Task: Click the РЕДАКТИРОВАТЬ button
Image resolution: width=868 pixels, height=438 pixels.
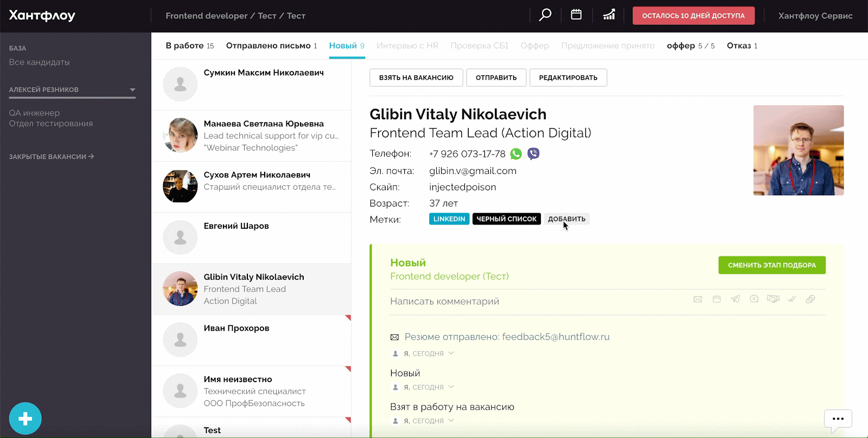Action: coord(568,78)
